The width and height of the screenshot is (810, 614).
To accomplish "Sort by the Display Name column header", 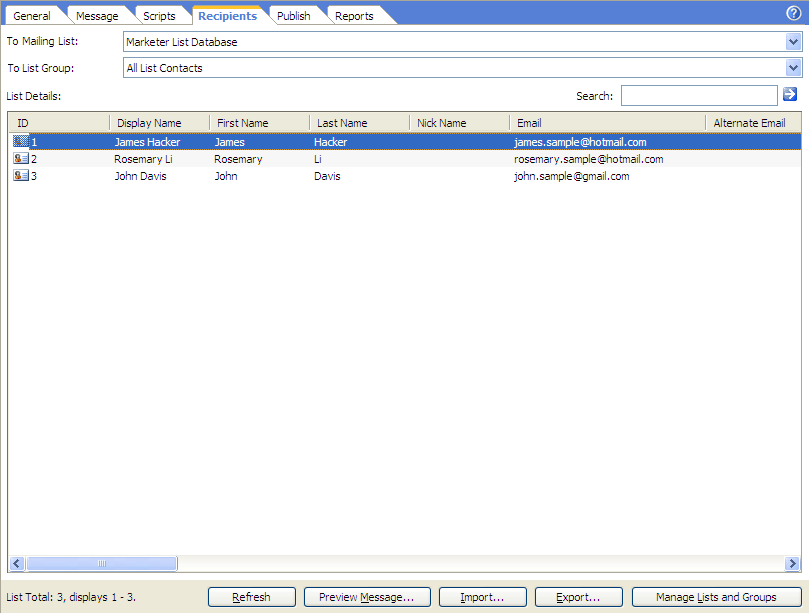I will (159, 123).
